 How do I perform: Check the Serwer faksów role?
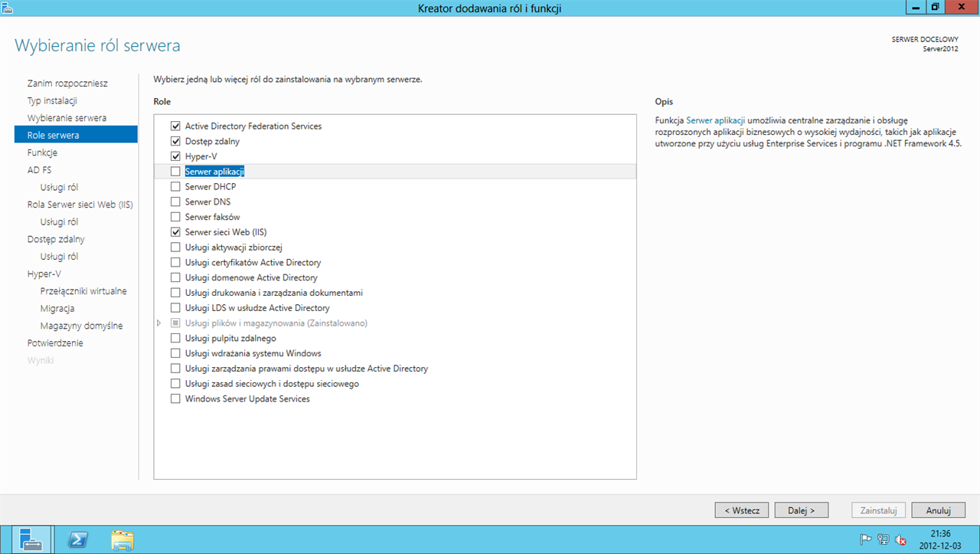click(x=175, y=217)
